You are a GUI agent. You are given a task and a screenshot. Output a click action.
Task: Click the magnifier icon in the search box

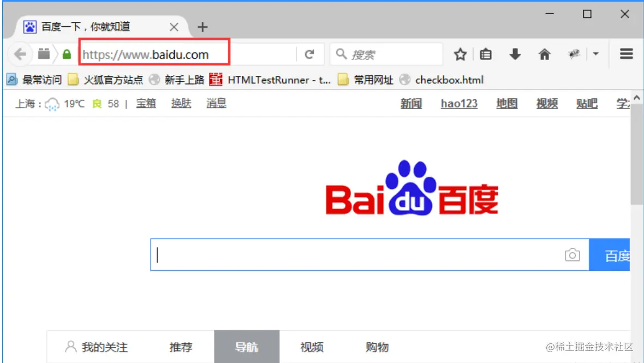click(341, 54)
